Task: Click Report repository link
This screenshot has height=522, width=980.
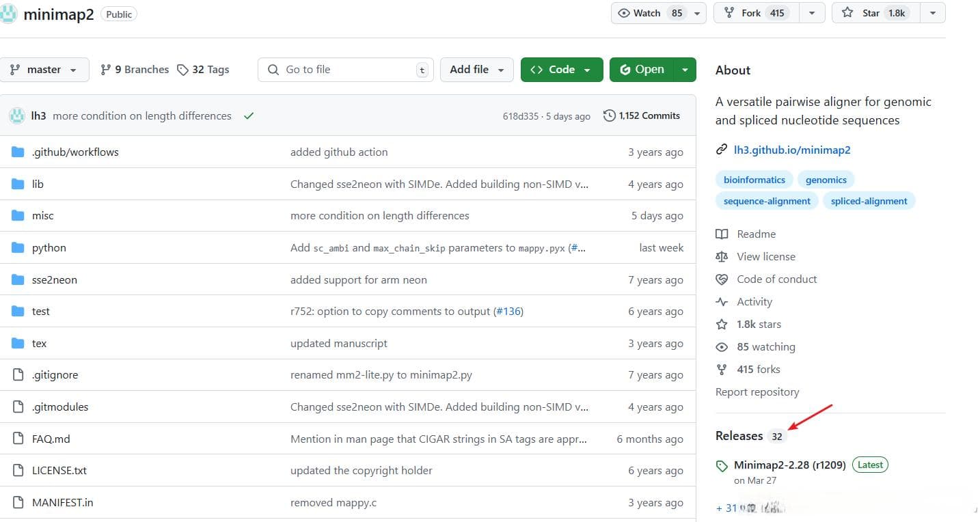Action: pyautogui.click(x=757, y=391)
